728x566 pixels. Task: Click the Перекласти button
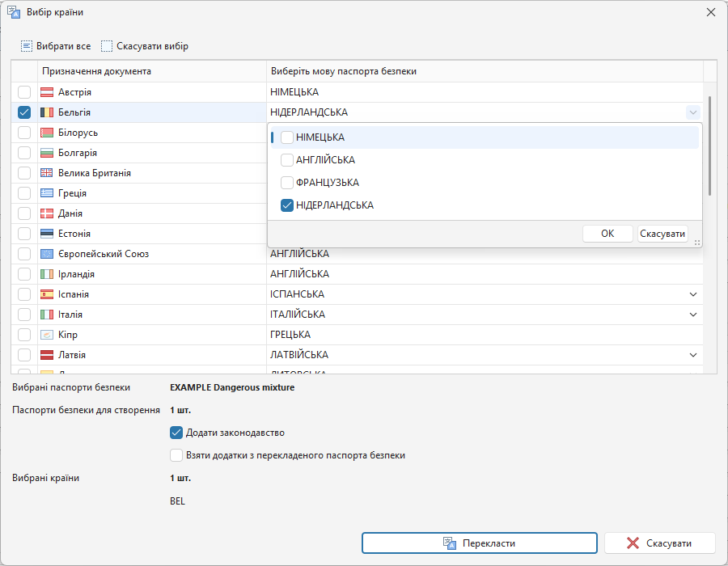(x=479, y=543)
